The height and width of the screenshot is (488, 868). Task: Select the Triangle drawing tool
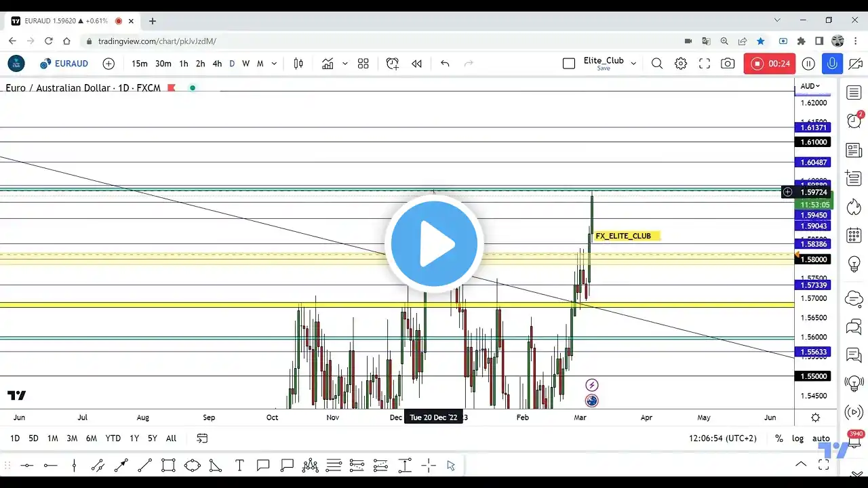pos(216,465)
